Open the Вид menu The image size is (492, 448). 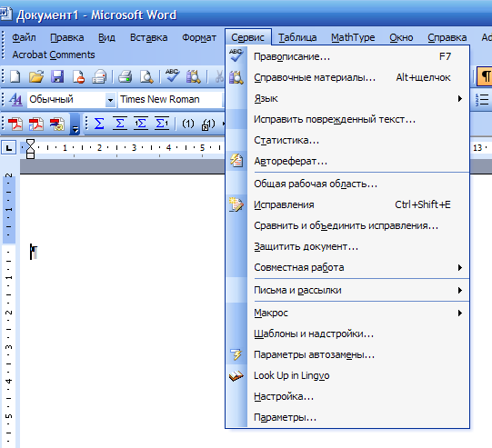(x=106, y=37)
